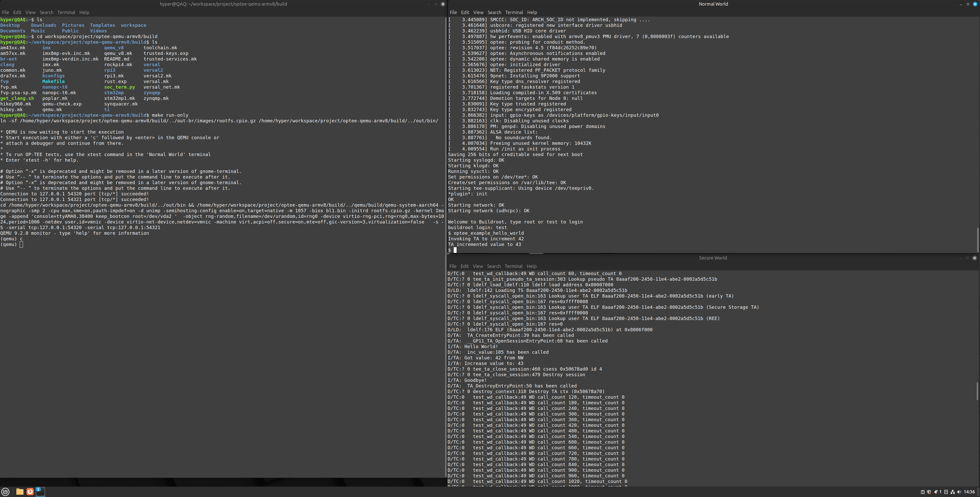Launch the Files folder from the panel
The height and width of the screenshot is (497, 980).
pos(20,492)
